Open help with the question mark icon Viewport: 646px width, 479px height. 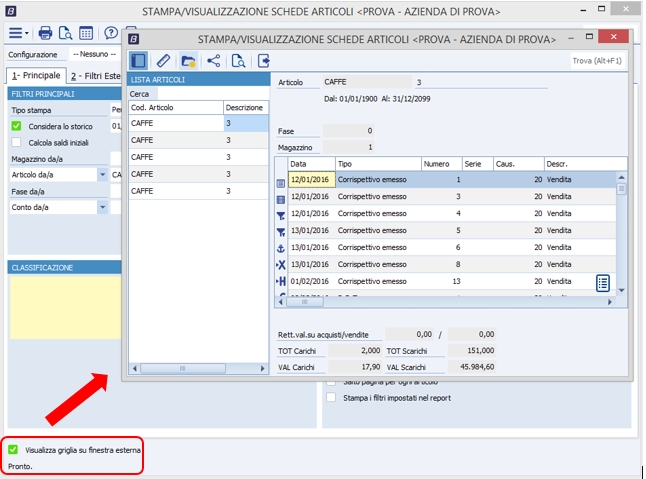point(110,33)
